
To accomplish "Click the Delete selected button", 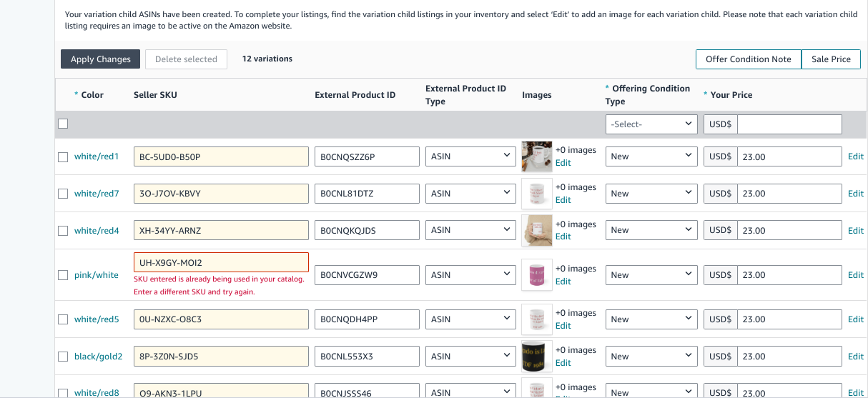I will point(186,59).
